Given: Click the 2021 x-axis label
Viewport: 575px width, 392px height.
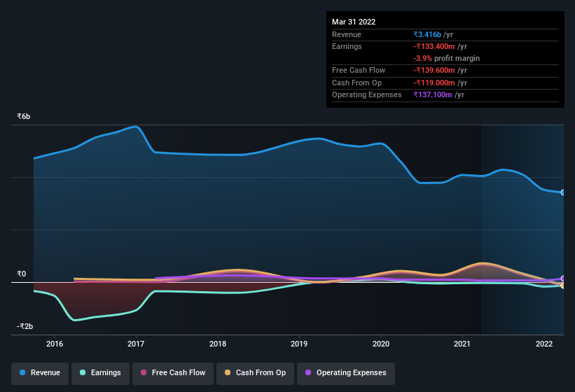Looking at the screenshot, I should point(462,344).
